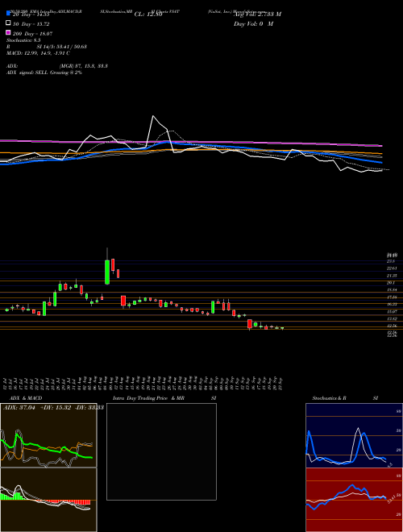The width and height of the screenshot is (403, 532).
Task: Click the magenta 200 Day legend swatch
Action: click(8, 33)
